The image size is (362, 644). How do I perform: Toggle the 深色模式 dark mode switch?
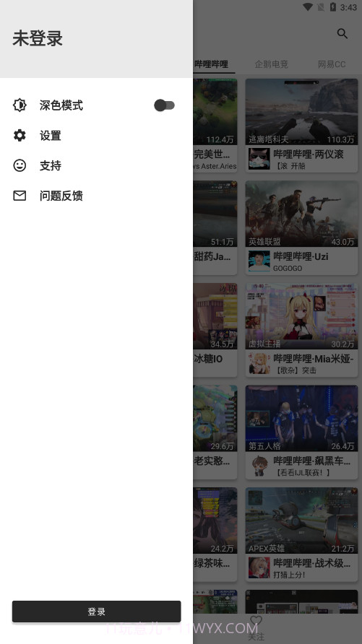(x=164, y=105)
